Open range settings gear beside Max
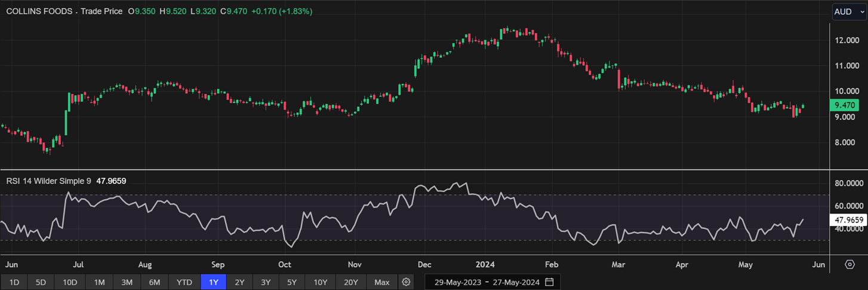 tap(407, 282)
